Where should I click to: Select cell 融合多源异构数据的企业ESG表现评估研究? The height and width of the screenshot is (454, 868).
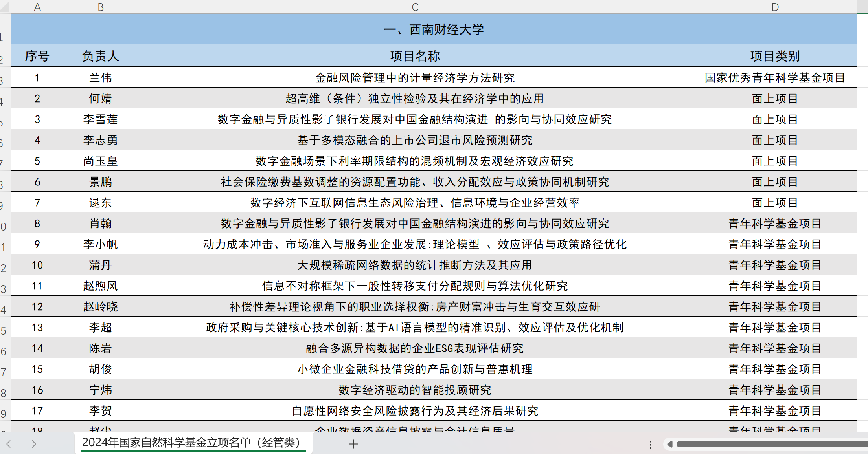[415, 348]
